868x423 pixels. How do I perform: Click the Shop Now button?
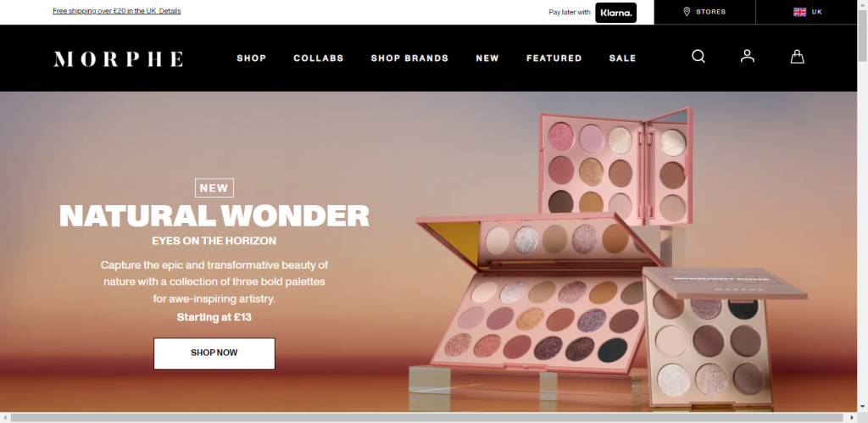tap(214, 353)
